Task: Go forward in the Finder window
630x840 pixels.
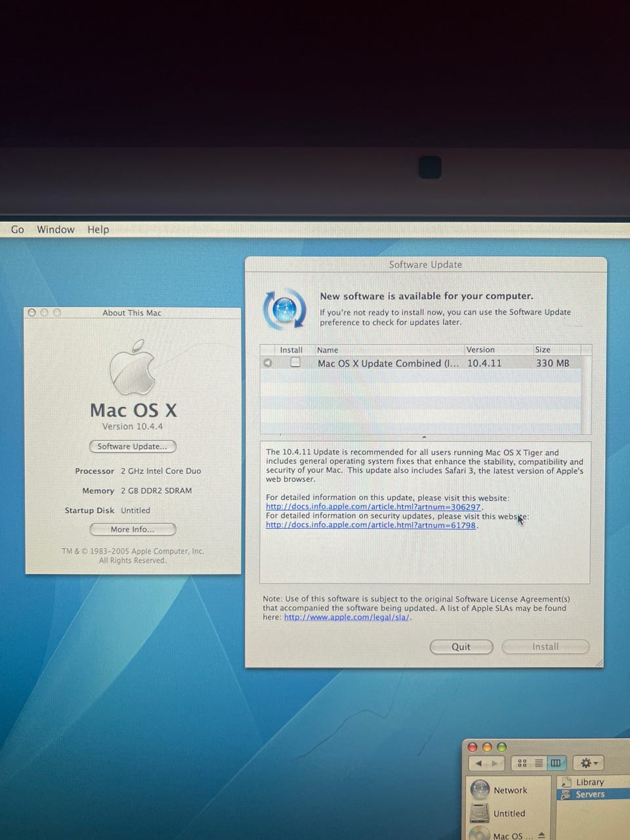Action: pyautogui.click(x=495, y=763)
